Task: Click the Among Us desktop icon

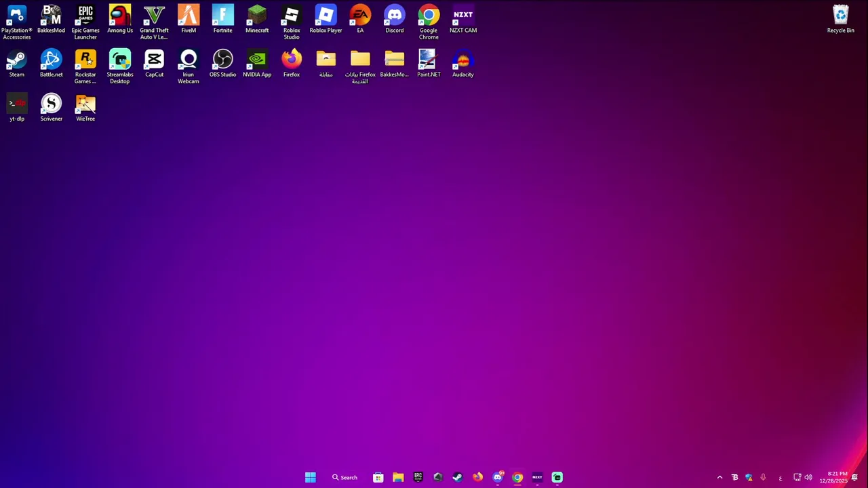Action: pyautogui.click(x=120, y=19)
